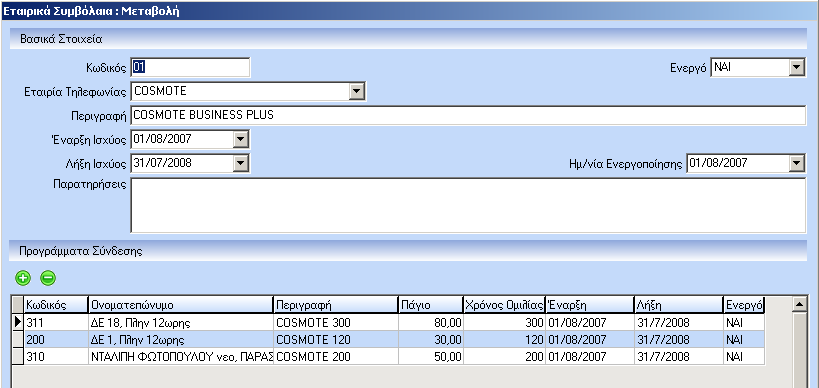Click the Προγράμματα Σύνδεσης section header

408,251
